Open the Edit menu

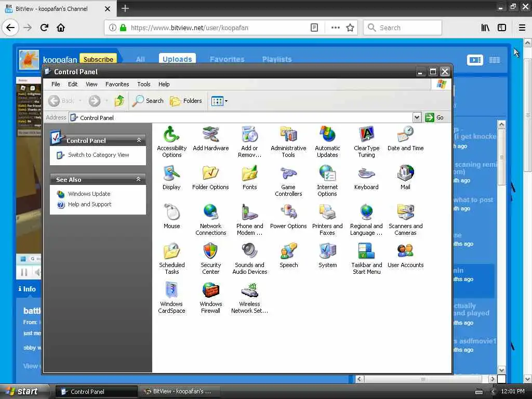73,84
